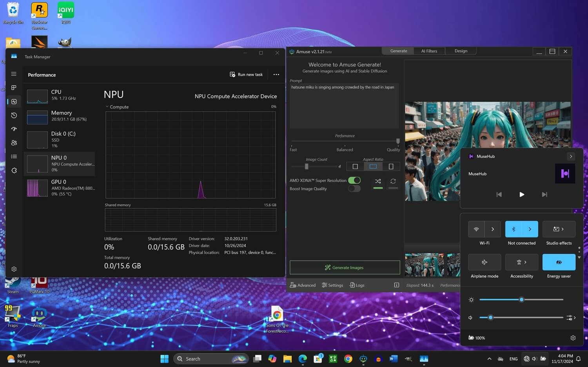This screenshot has height=367, width=588.
Task: Open the Processes page in Task Manager
Action: coord(14,88)
